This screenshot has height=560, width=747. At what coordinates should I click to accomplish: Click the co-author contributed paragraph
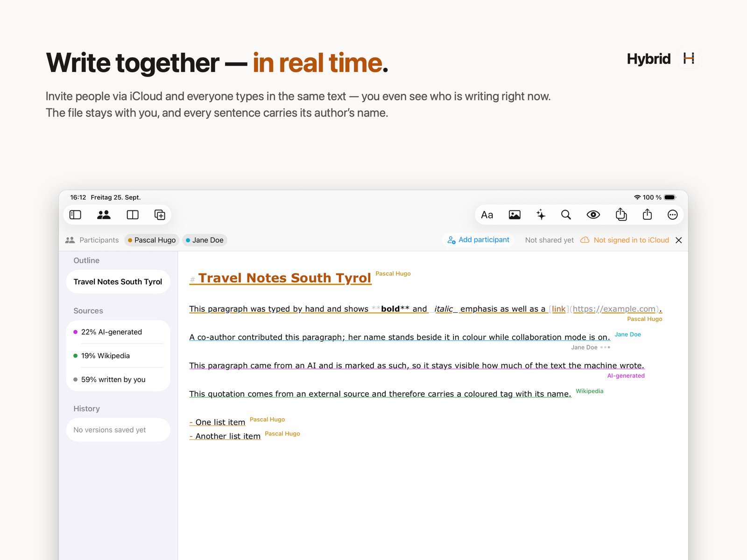(400, 337)
